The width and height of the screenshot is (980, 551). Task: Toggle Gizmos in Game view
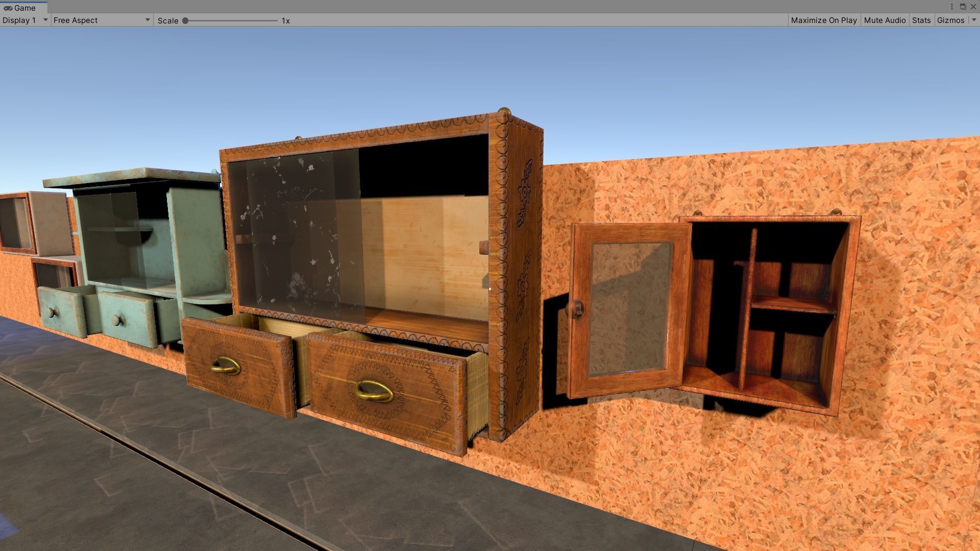pos(950,20)
